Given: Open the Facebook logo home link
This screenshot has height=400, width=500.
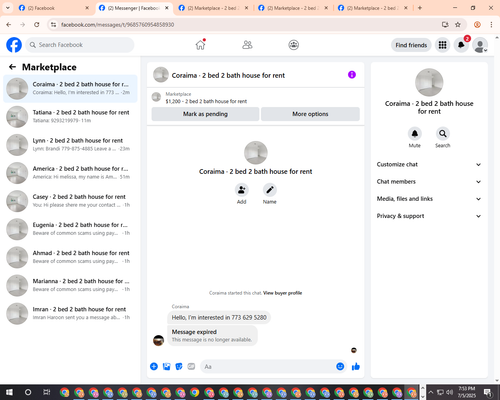Looking at the screenshot, I should (14, 45).
